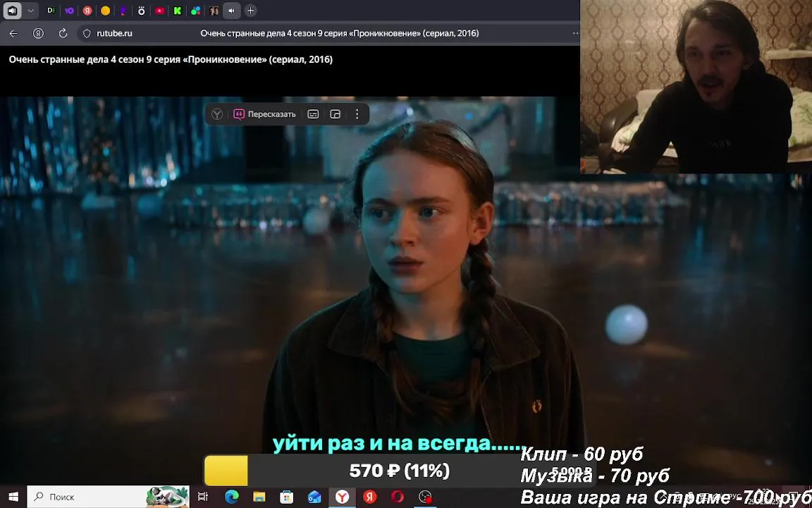Open the red Yandex 'Я' taskbar app
The width and height of the screenshot is (812, 508).
coord(369,497)
